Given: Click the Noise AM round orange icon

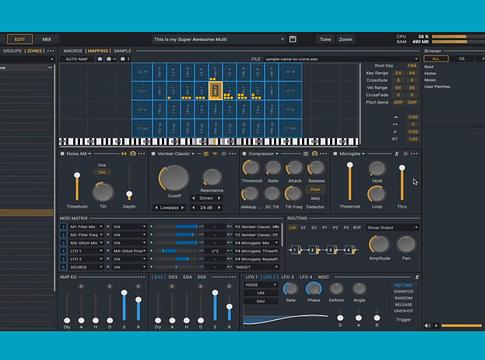Looking at the screenshot, I should coord(133,154).
